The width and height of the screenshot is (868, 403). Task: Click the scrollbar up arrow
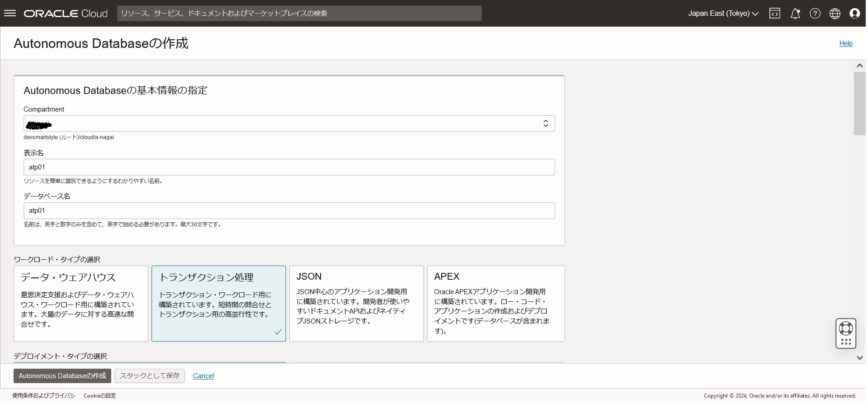[860, 66]
